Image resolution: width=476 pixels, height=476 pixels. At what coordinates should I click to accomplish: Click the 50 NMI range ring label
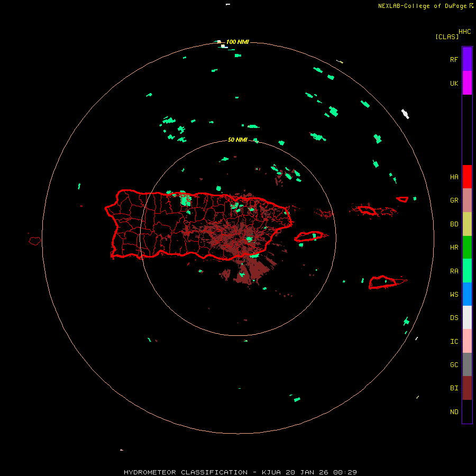pyautogui.click(x=237, y=140)
